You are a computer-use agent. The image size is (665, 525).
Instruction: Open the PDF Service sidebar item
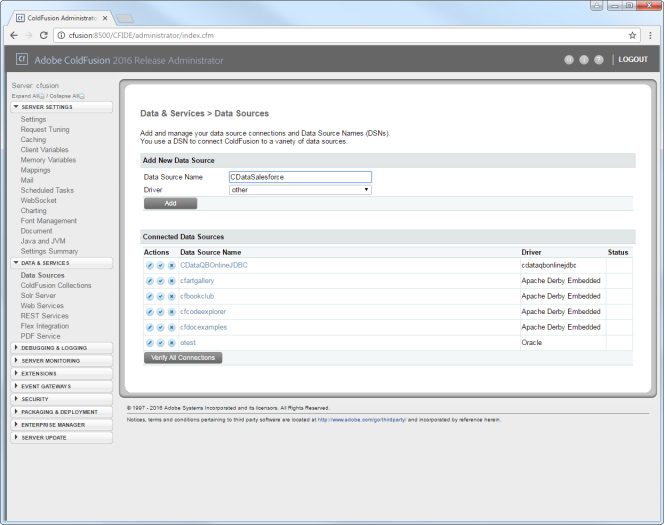coord(40,336)
